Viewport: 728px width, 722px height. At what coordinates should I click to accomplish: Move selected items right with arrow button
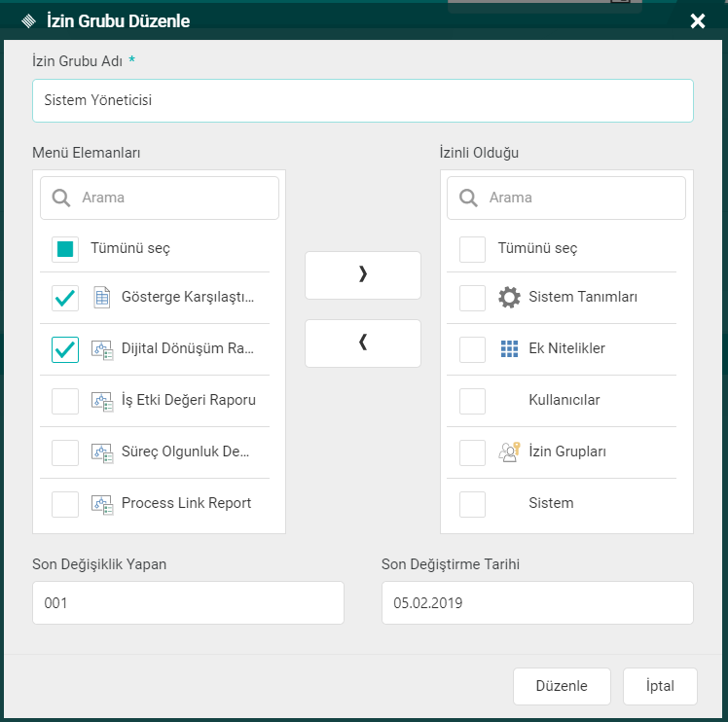pyautogui.click(x=363, y=275)
